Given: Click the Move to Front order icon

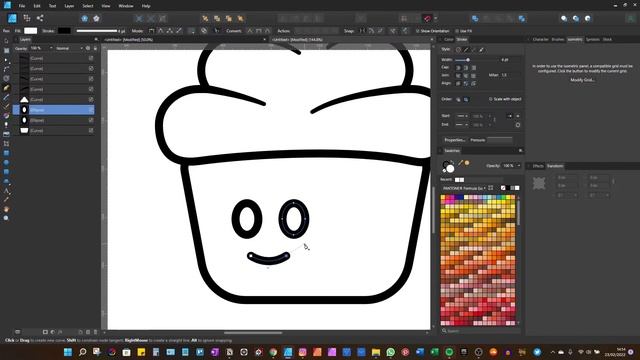Looking at the screenshot, I should [x=240, y=18].
